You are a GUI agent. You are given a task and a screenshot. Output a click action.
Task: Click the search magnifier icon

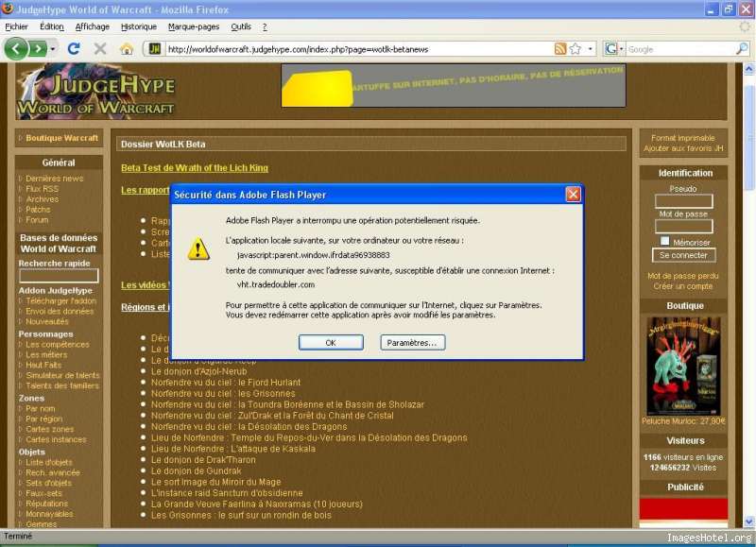click(742, 48)
